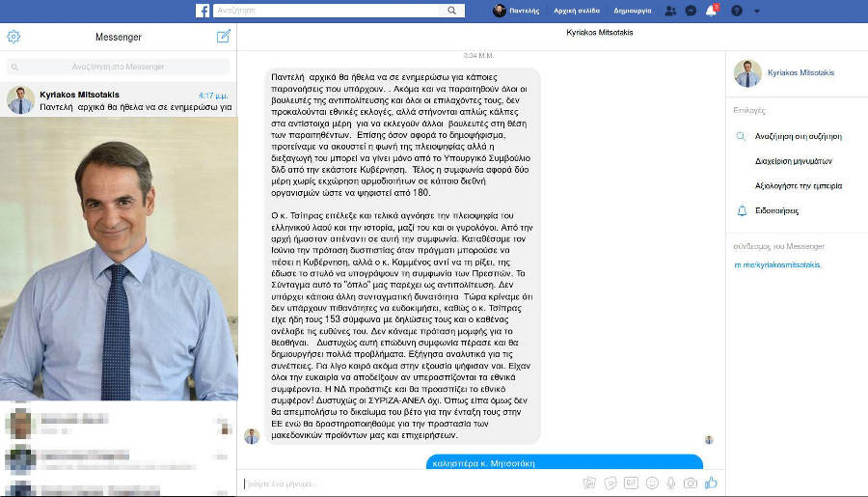Open the help question mark menu
The image size is (868, 497).
737,11
